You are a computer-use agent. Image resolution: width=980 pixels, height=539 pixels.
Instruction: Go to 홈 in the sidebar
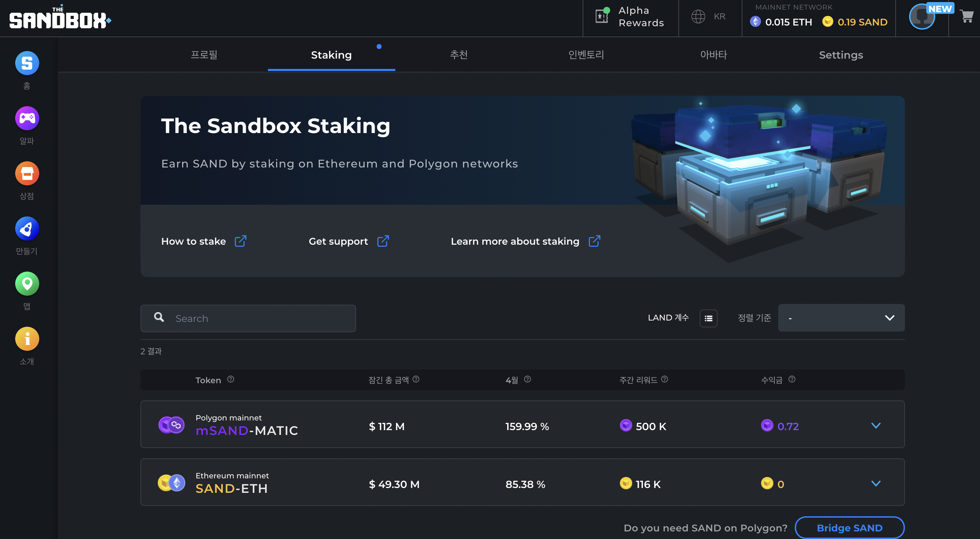coord(27,63)
